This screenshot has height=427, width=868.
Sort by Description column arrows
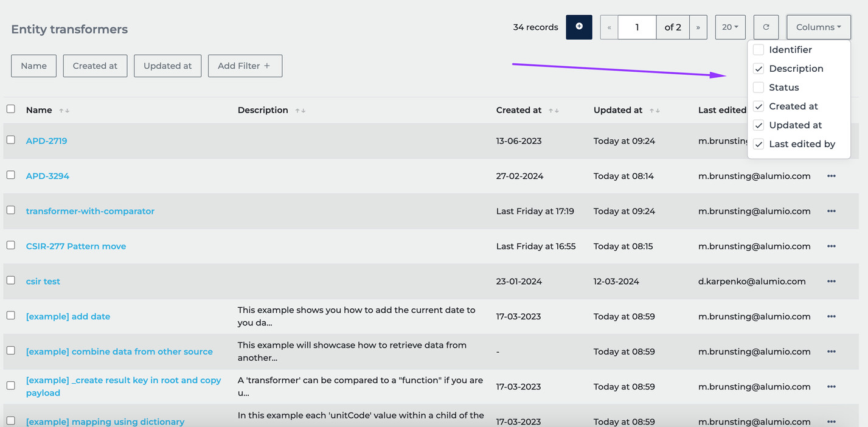[300, 111]
